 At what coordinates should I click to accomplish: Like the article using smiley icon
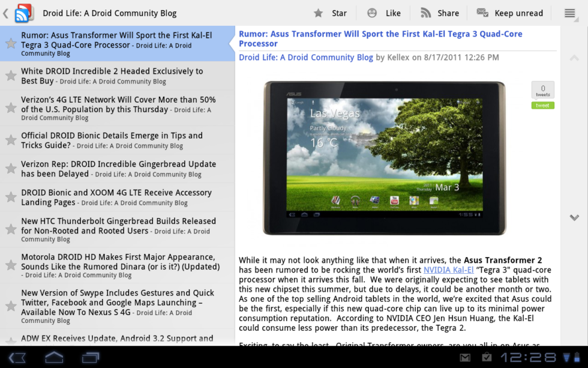click(x=384, y=13)
